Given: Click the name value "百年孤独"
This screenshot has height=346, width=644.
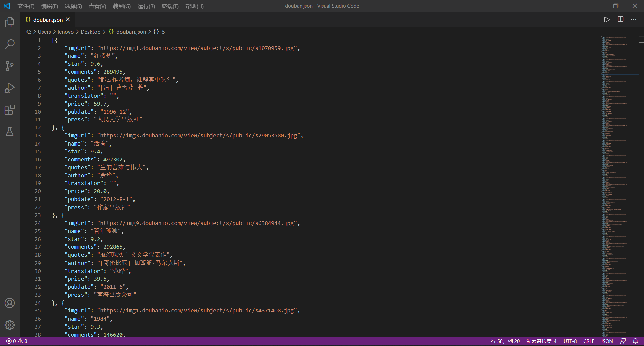Looking at the screenshot, I should point(106,231).
